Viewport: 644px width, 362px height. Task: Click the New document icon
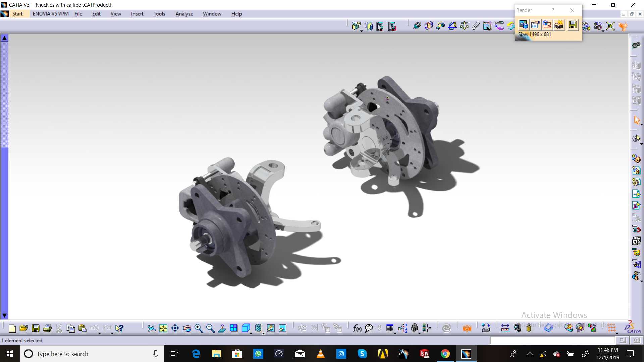pos(12,328)
